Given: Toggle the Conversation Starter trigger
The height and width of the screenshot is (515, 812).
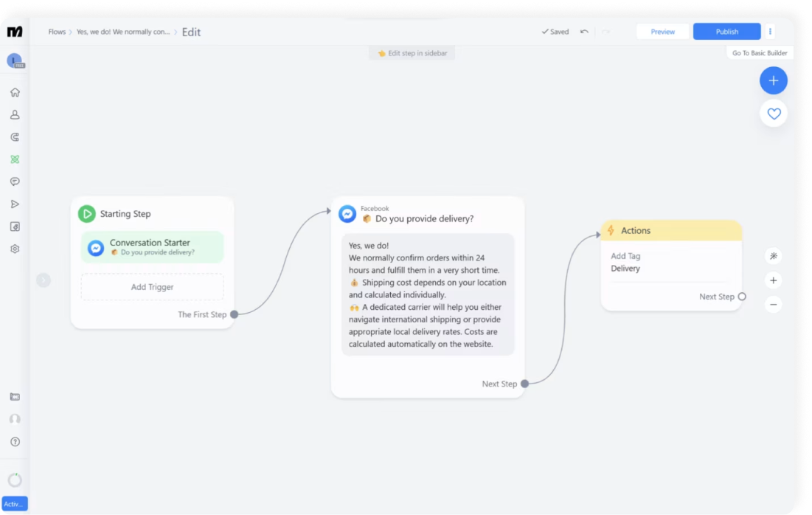Looking at the screenshot, I should point(151,247).
